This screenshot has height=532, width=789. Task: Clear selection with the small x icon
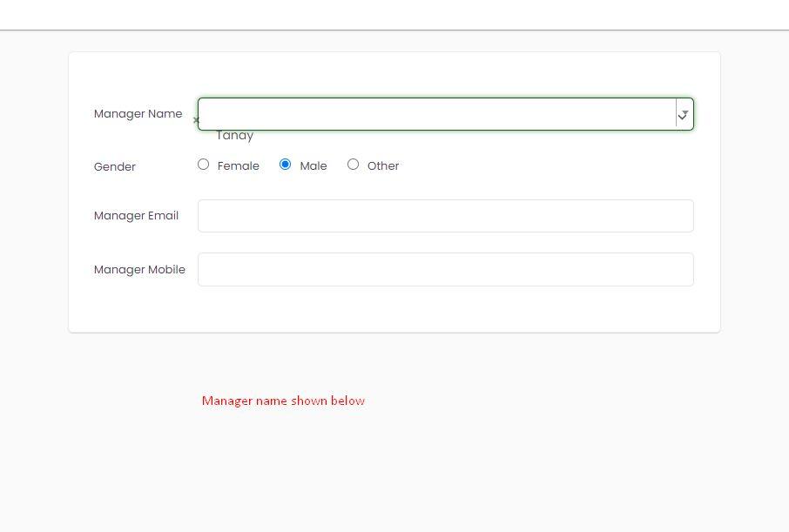[x=196, y=120]
